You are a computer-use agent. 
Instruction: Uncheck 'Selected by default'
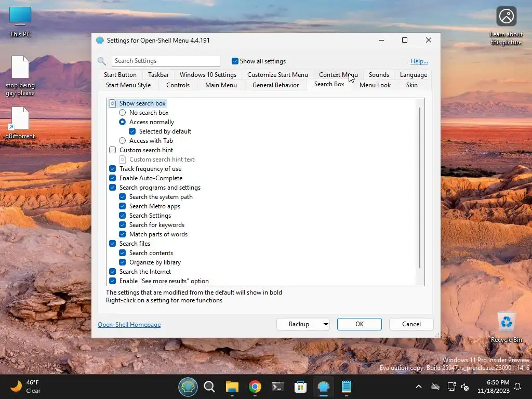(x=132, y=131)
